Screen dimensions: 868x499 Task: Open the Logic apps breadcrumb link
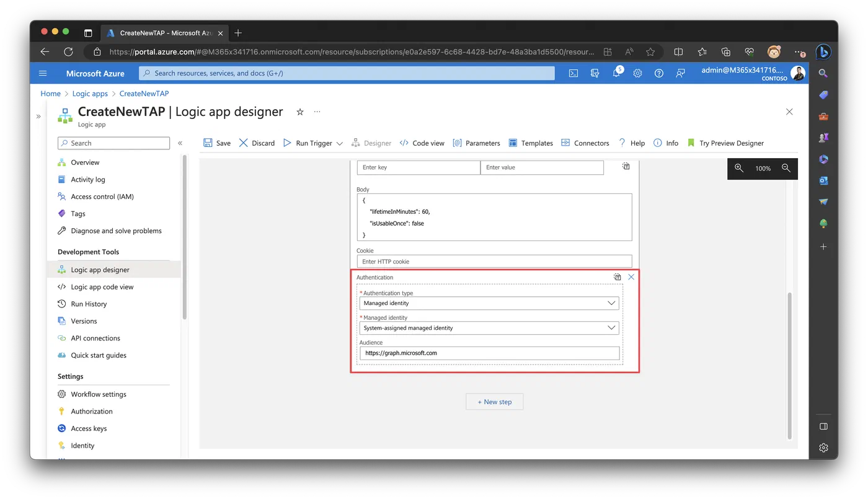pos(90,94)
